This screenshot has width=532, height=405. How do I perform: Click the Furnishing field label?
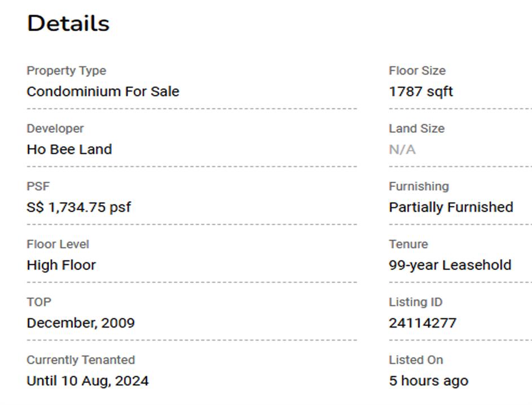418,186
